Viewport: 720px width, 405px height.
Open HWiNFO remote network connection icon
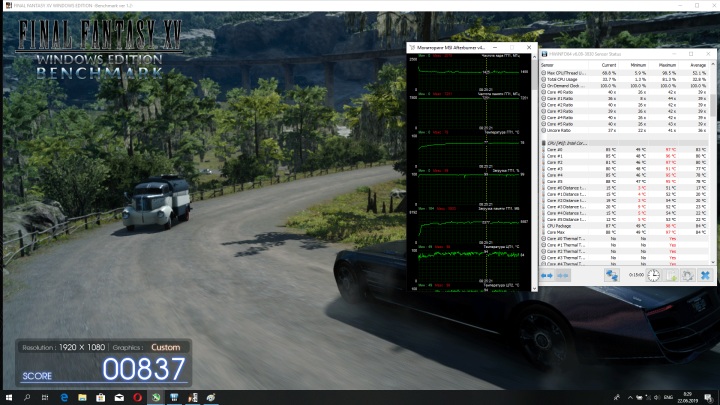[612, 275]
